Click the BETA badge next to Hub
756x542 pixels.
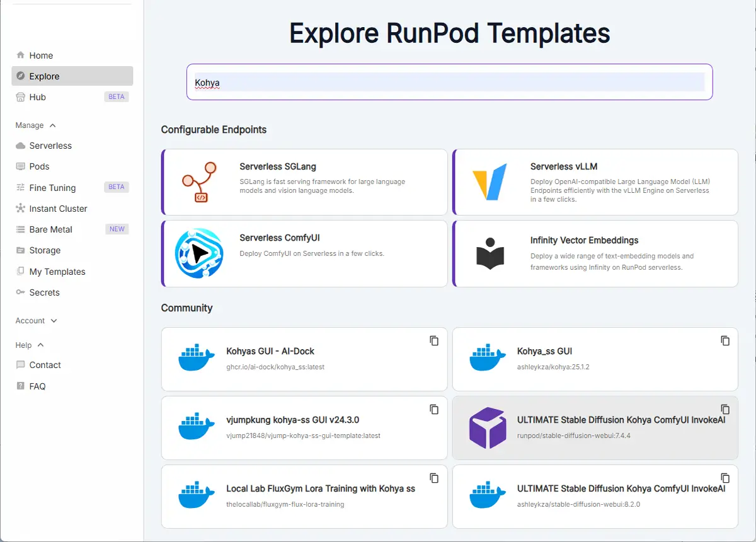117,97
